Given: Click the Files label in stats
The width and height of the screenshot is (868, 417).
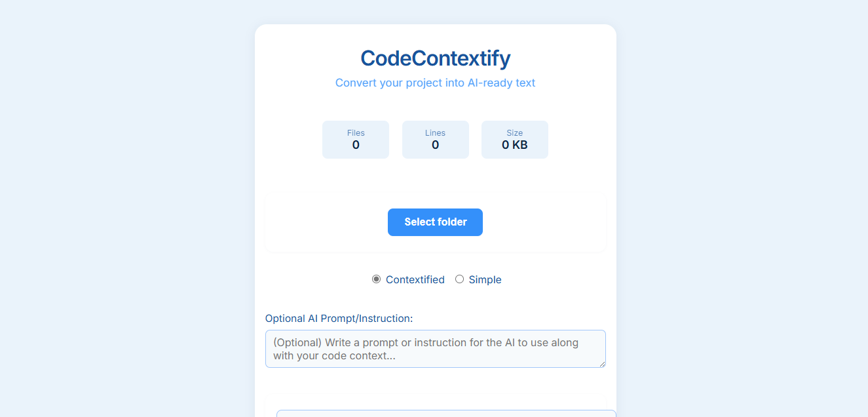Looking at the screenshot, I should point(356,133).
